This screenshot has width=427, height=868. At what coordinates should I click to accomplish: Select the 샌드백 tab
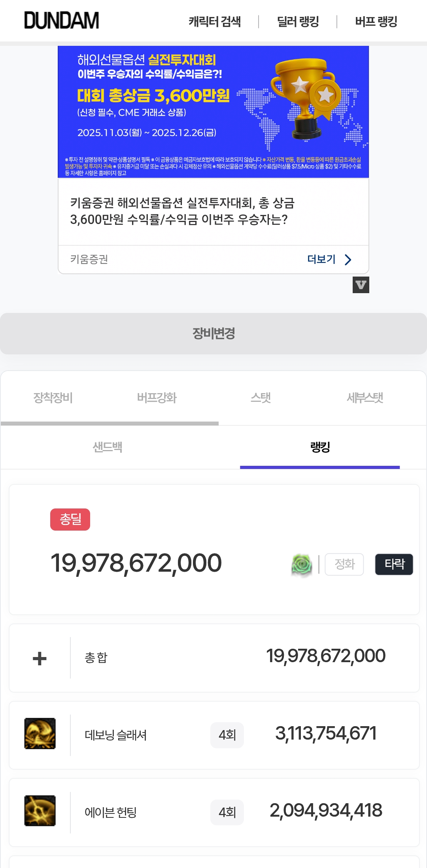click(107, 447)
